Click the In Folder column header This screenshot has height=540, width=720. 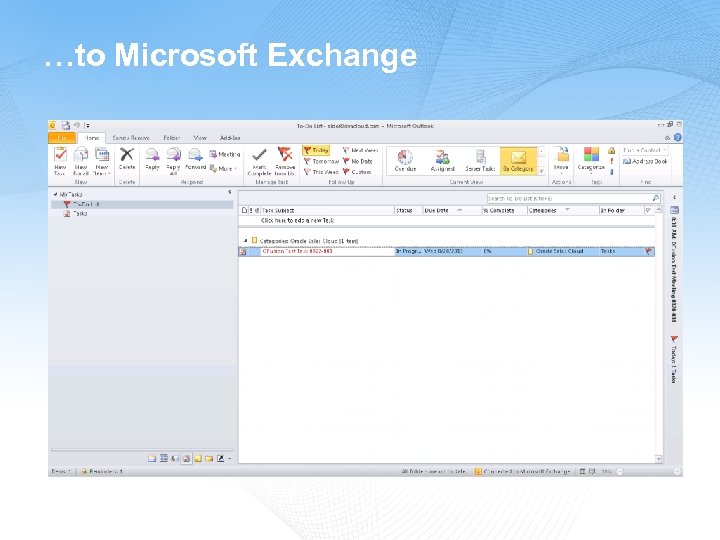click(x=622, y=210)
